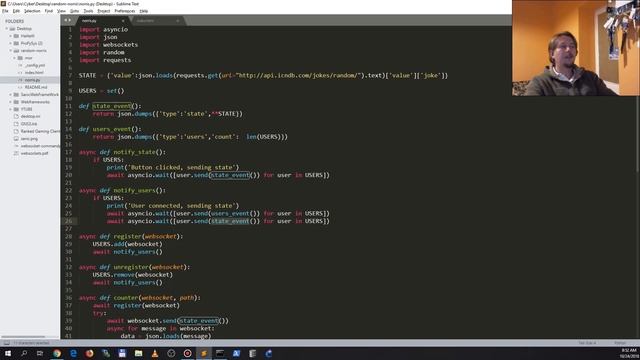Collapse the Desktop folder in sidebar
The width and height of the screenshot is (640, 360).
7,29
